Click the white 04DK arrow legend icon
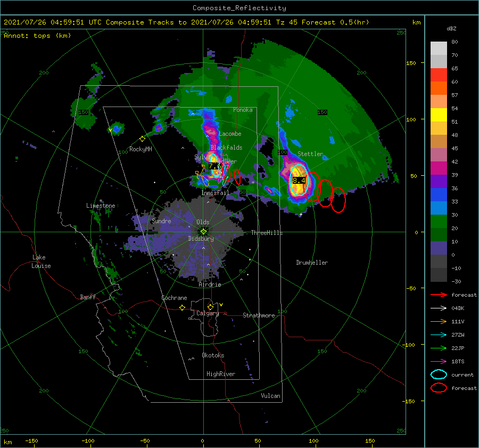The width and height of the screenshot is (479, 448). pos(439,308)
